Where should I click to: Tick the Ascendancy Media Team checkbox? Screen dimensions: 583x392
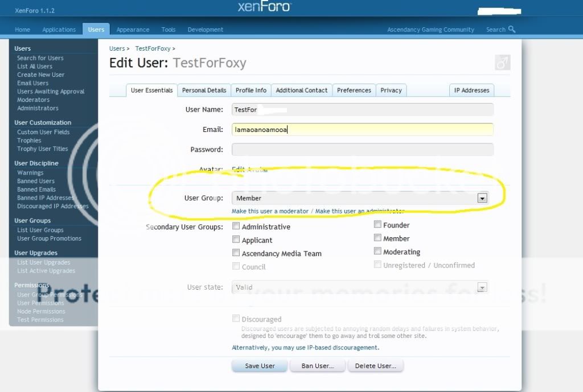236,253
